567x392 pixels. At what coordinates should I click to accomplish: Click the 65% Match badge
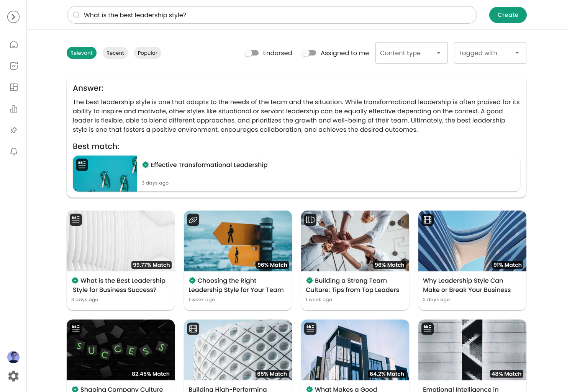pyautogui.click(x=272, y=374)
